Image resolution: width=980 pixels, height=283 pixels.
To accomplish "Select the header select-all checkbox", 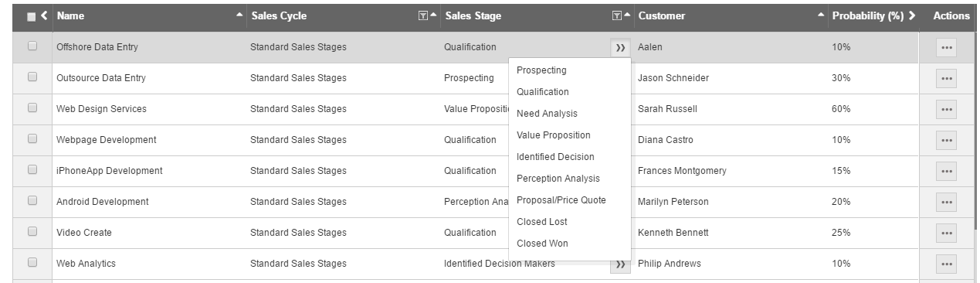I will 32,15.
